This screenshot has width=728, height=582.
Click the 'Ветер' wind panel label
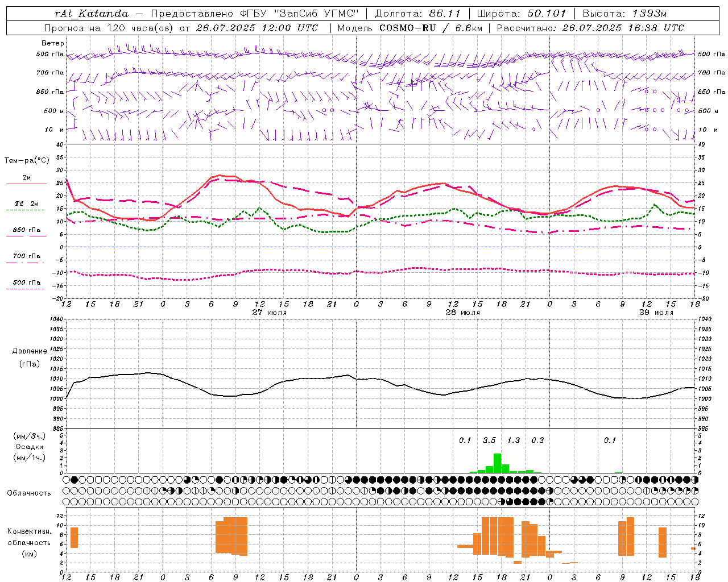[53, 43]
